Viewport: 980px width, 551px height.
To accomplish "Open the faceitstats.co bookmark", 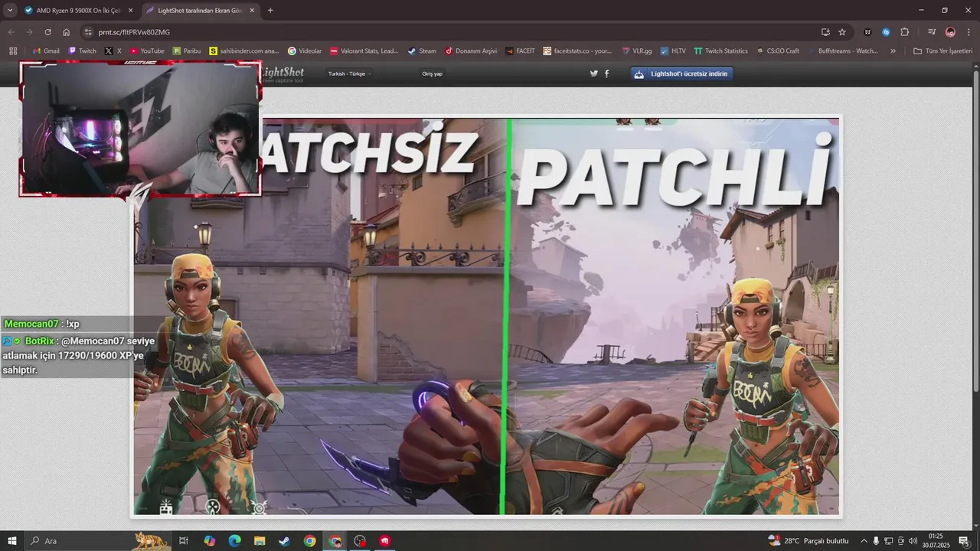I will tap(577, 51).
